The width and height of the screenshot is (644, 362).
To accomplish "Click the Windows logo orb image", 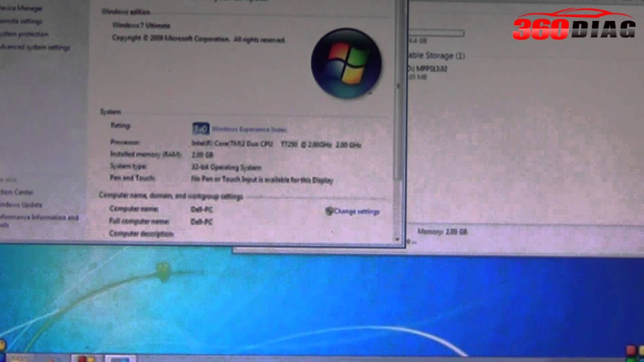I will pyautogui.click(x=346, y=63).
